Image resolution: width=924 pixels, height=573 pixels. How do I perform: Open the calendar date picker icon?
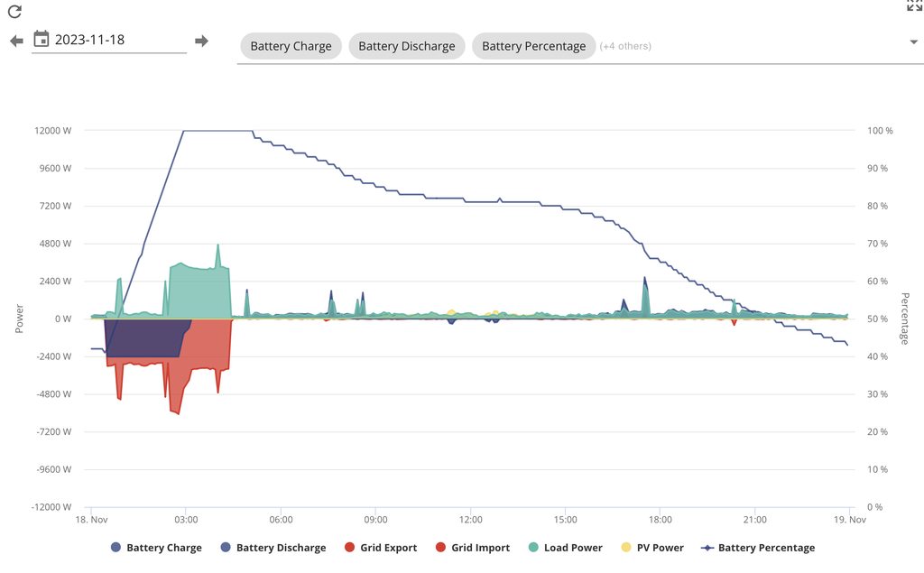click(x=42, y=39)
